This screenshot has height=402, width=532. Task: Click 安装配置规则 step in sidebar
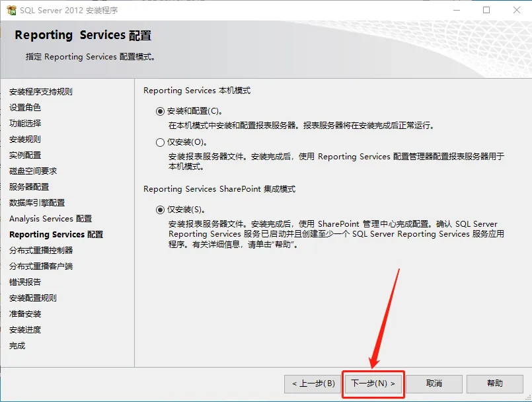pyautogui.click(x=33, y=298)
